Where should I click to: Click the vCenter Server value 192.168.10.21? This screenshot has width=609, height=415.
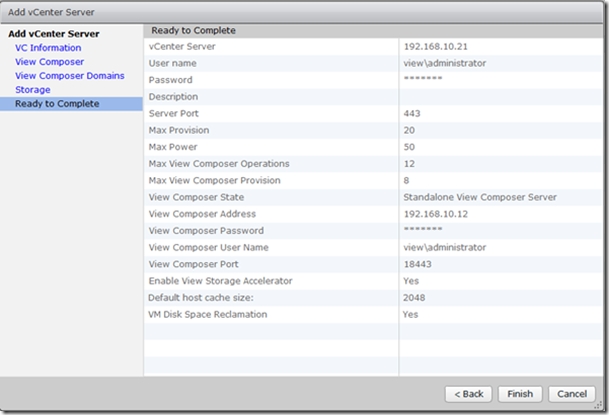435,47
